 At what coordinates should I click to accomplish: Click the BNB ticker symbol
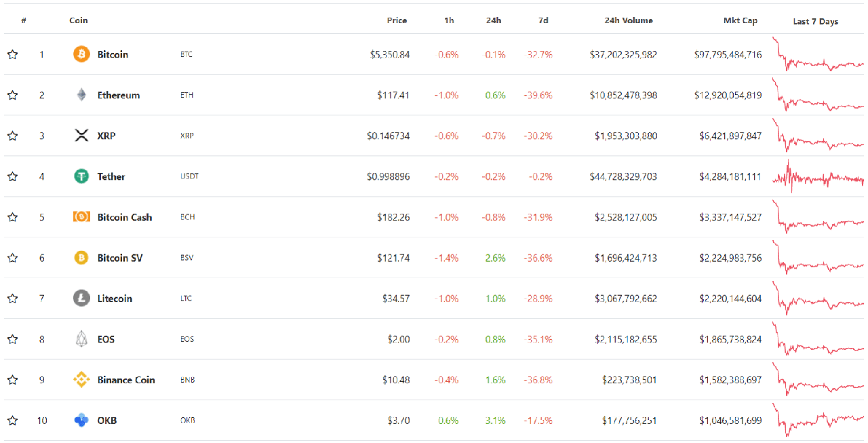pos(187,380)
